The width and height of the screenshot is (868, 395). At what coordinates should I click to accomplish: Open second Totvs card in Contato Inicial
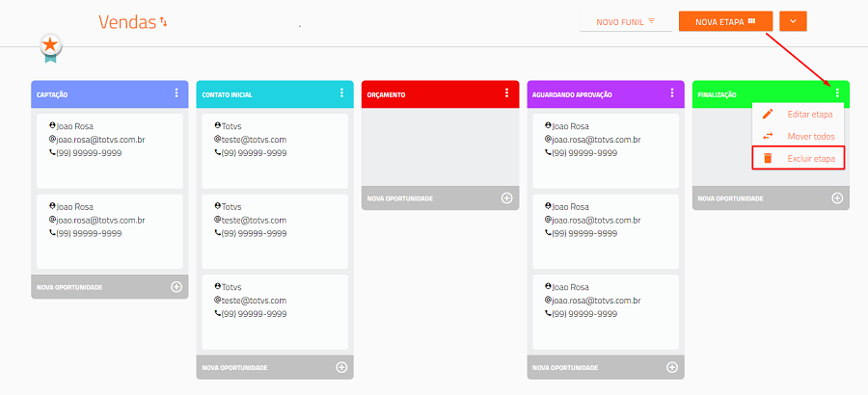pyautogui.click(x=275, y=232)
